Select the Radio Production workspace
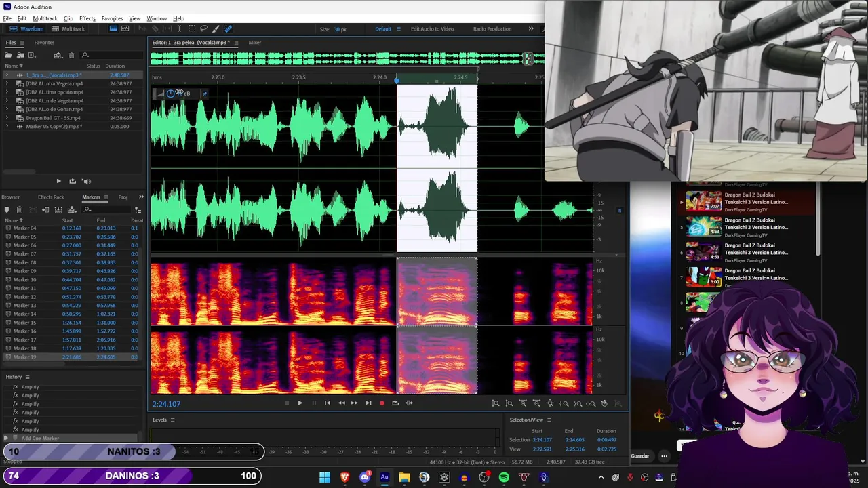Viewport: 868px width, 488px height. 492,29
